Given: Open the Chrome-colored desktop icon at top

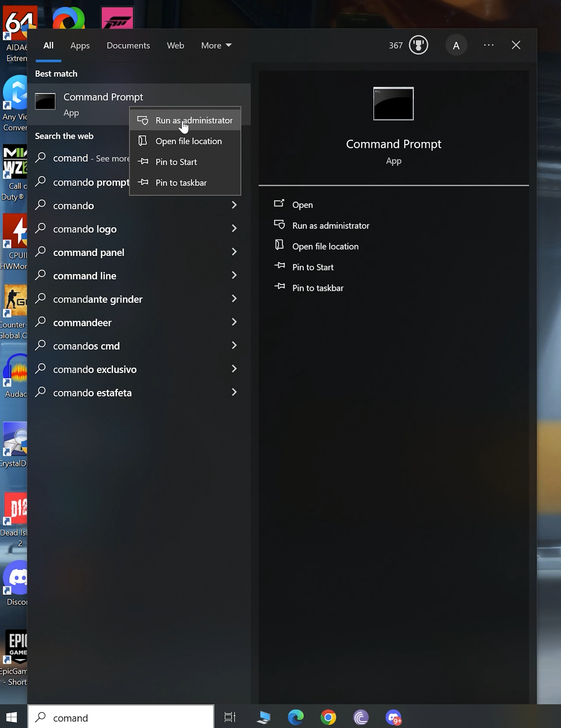Looking at the screenshot, I should pos(68,18).
